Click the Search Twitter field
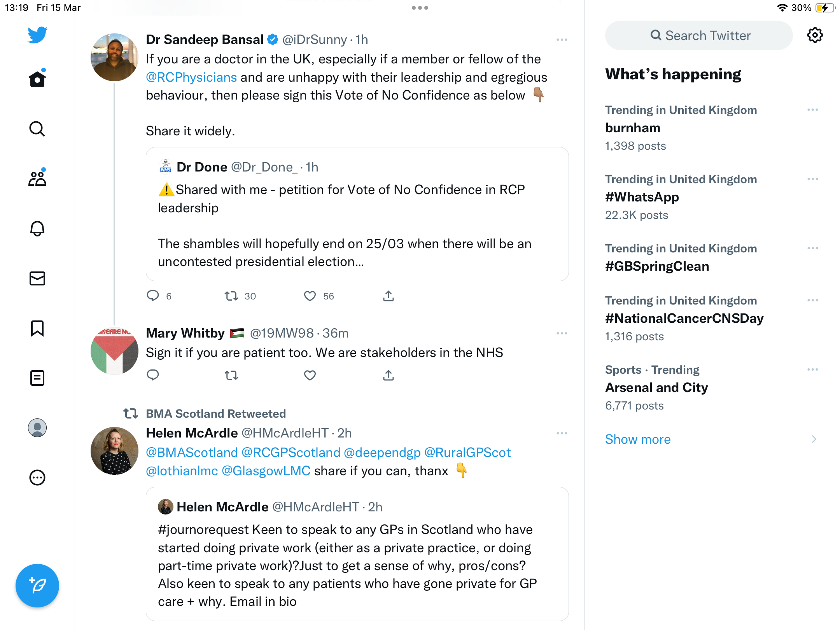840x630 pixels. [x=698, y=35]
